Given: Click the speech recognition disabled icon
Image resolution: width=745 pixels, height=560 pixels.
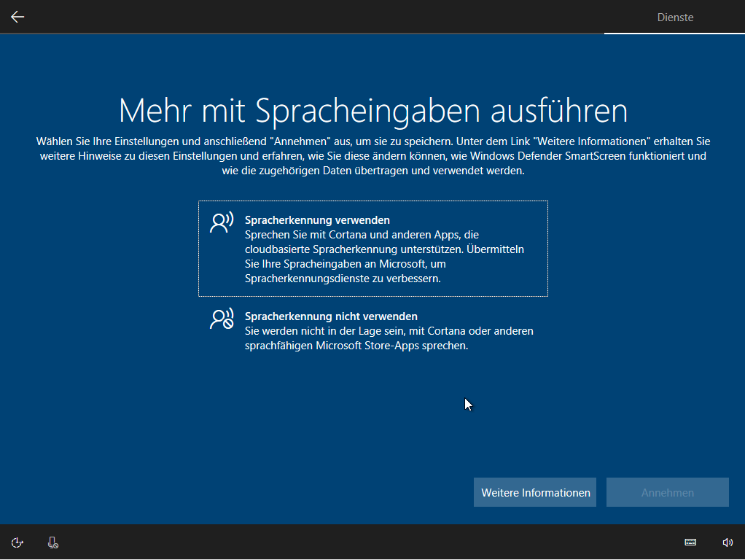Looking at the screenshot, I should [222, 319].
